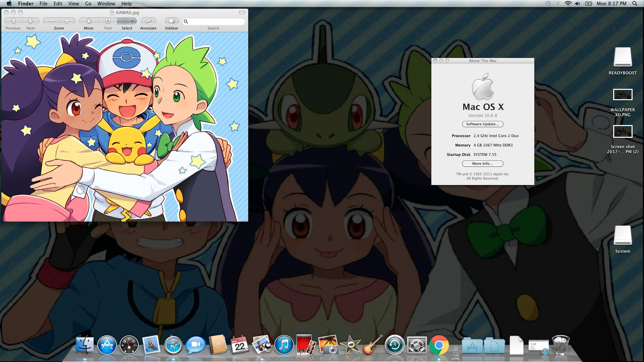Screen dimensions: 644x362
Task: Open the Edit menu
Action: click(58, 4)
